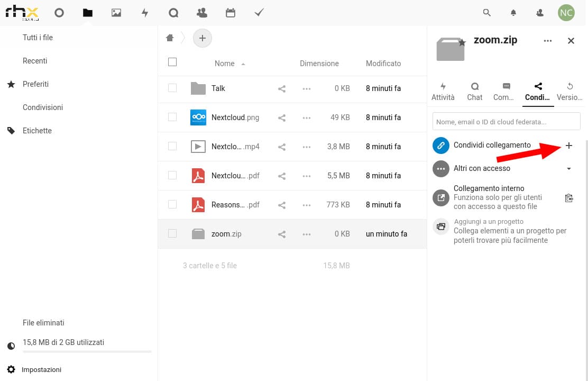Image resolution: width=588 pixels, height=381 pixels.
Task: Open Nextcloud.png file name
Action: [235, 117]
